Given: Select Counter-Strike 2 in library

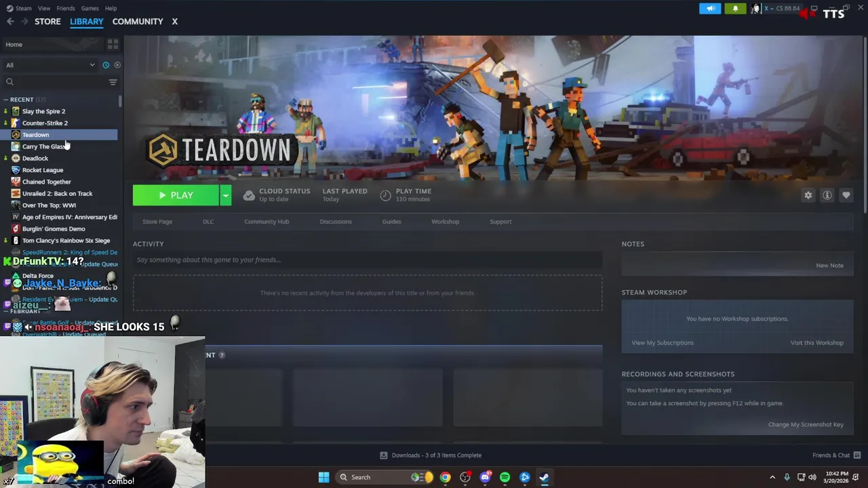Looking at the screenshot, I should 45,123.
